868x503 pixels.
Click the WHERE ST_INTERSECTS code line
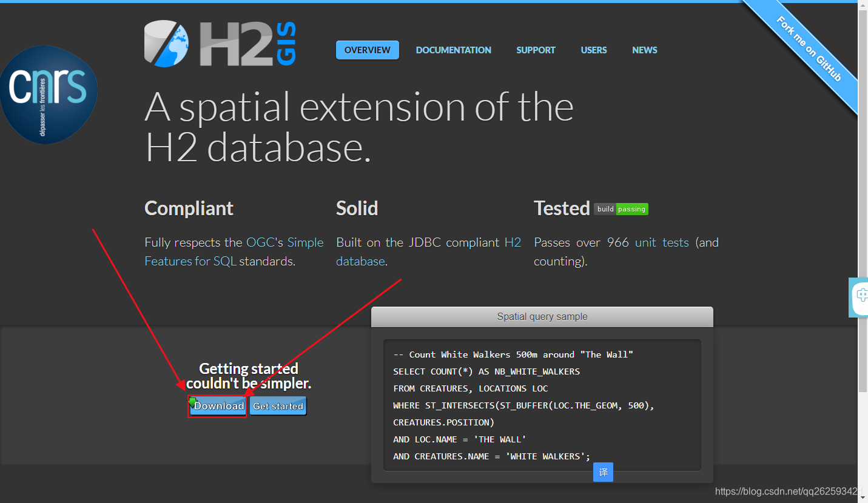pos(523,405)
